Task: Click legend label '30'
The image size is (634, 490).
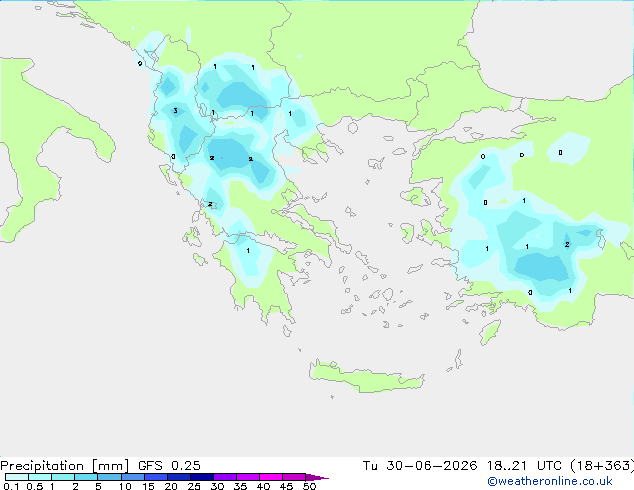Action: click(x=217, y=486)
